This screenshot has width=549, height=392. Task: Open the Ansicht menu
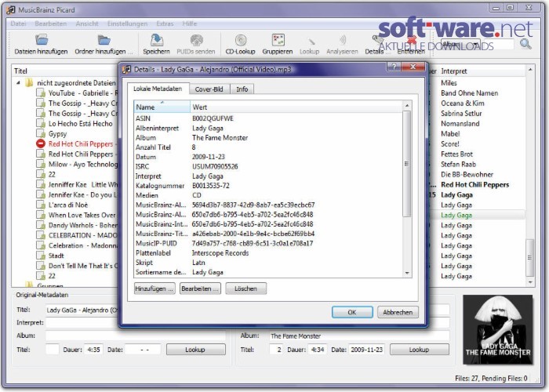click(x=87, y=24)
